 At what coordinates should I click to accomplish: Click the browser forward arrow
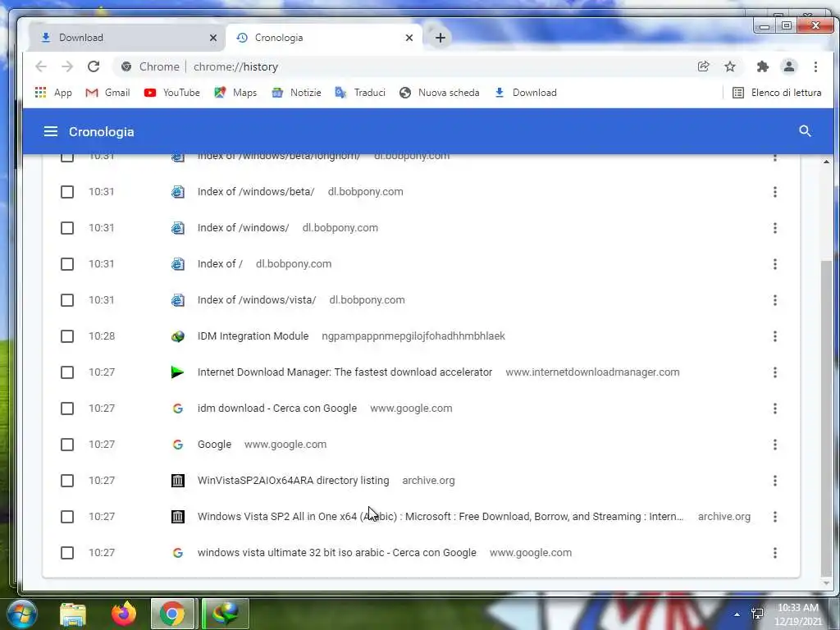click(x=67, y=66)
